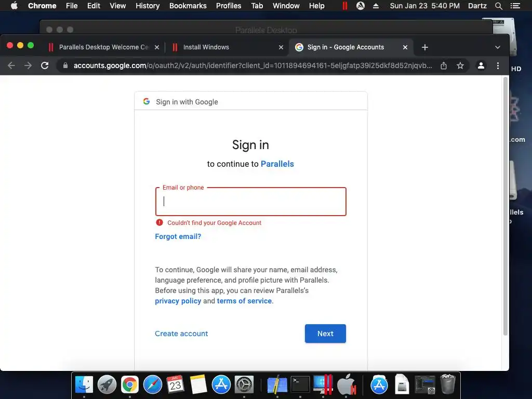Open the File menu
The height and width of the screenshot is (399, 532).
[x=72, y=6]
